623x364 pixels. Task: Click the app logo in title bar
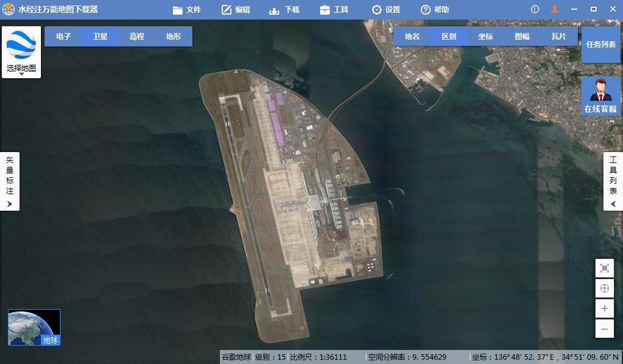pos(9,9)
